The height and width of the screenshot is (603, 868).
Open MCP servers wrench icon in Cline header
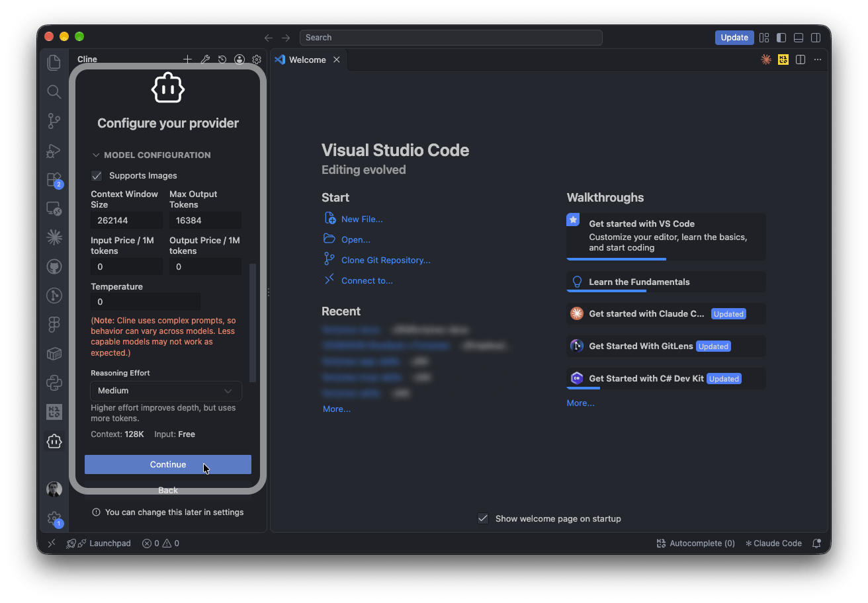(205, 60)
